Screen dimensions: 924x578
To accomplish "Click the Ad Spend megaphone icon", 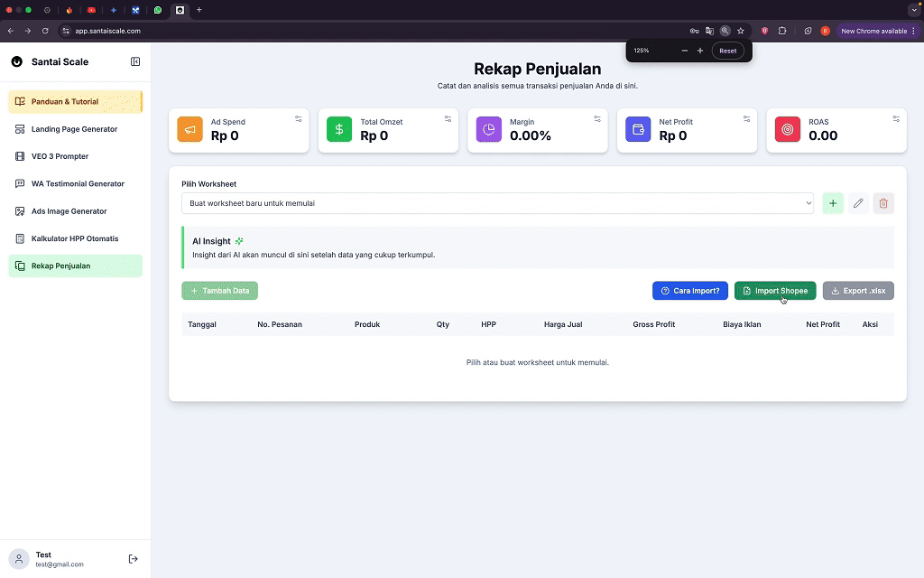I will [189, 129].
